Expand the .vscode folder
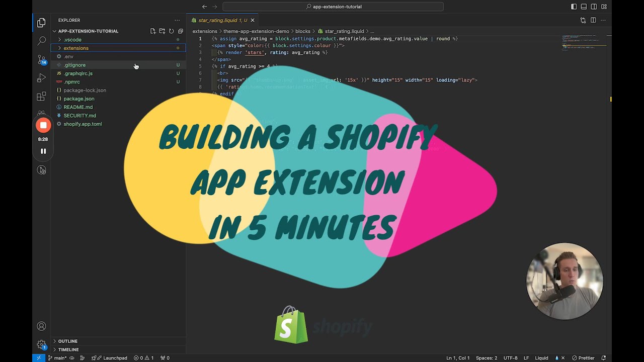The width and height of the screenshot is (644, 362). [x=118, y=40]
